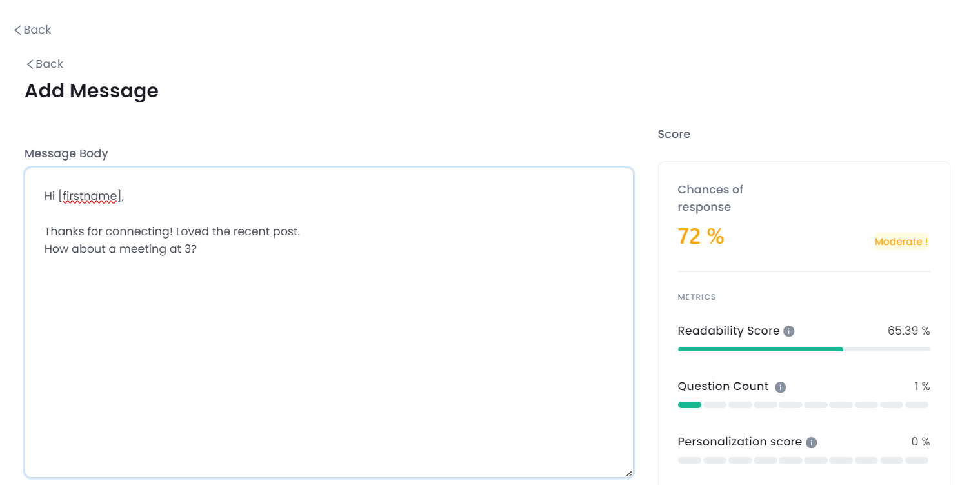
Task: Click the 'Moderate !' status badge
Action: click(x=901, y=242)
